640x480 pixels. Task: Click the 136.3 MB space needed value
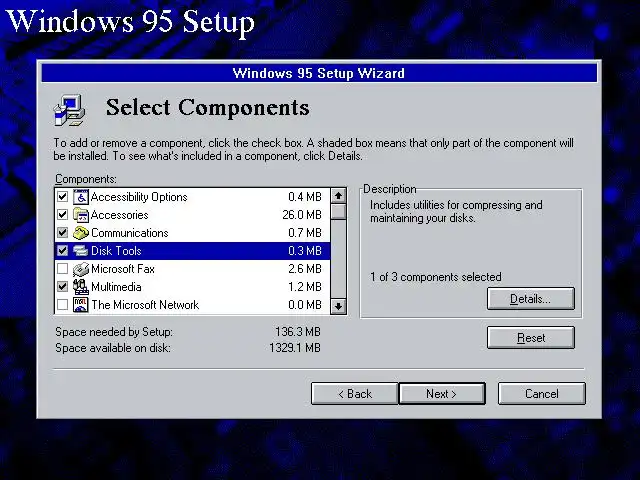coord(298,331)
